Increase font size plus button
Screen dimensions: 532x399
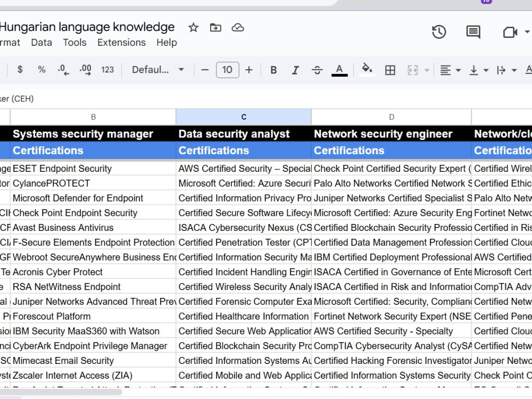(x=248, y=70)
